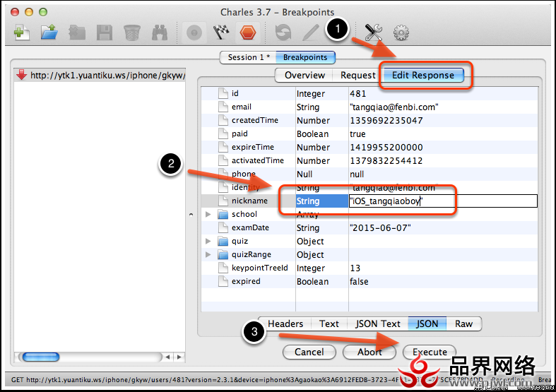The image size is (556, 392).
Task: Click the Execute button
Action: click(x=430, y=352)
